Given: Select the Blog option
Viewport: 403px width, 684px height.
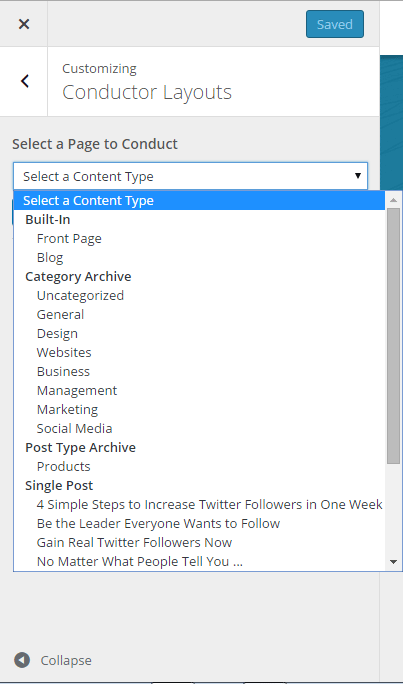Looking at the screenshot, I should click(x=50, y=257).
